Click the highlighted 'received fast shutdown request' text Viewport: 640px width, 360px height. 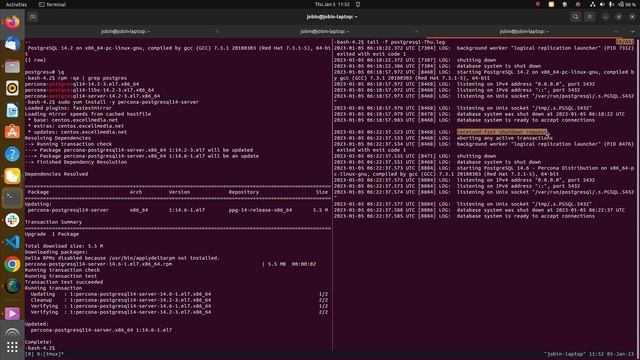tap(502, 132)
